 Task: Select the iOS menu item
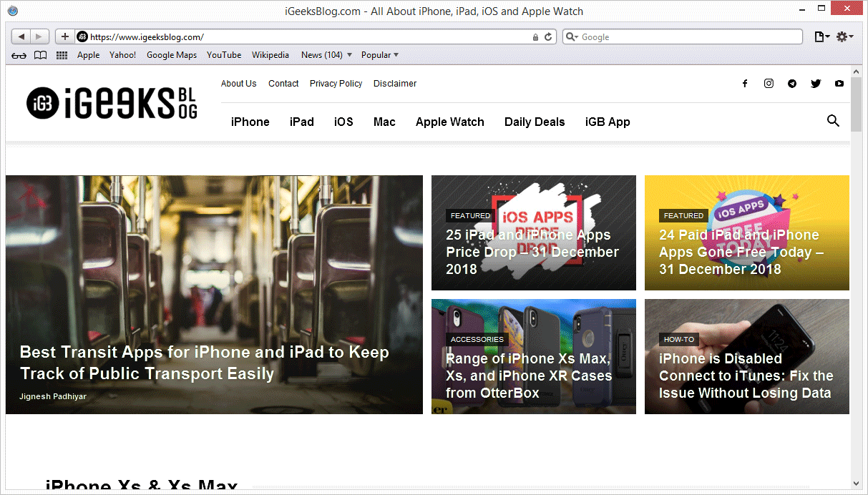pos(343,122)
